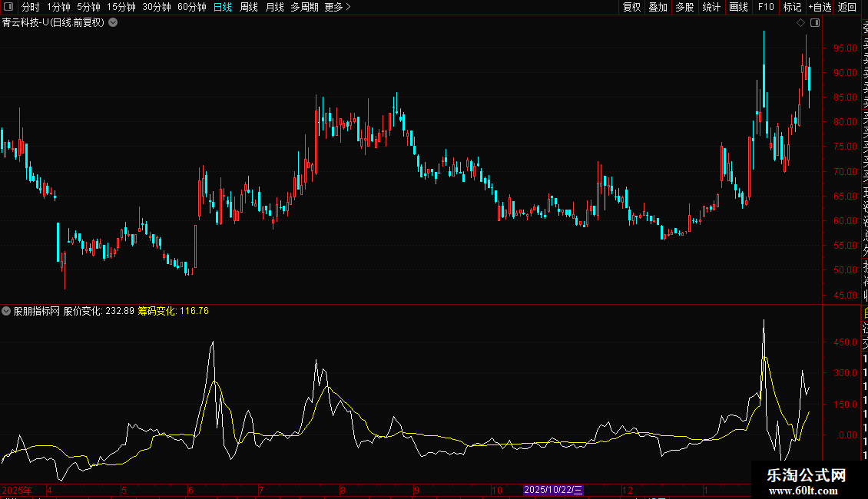Click month 9 on the time axis
The image size is (868, 499).
pos(417,490)
